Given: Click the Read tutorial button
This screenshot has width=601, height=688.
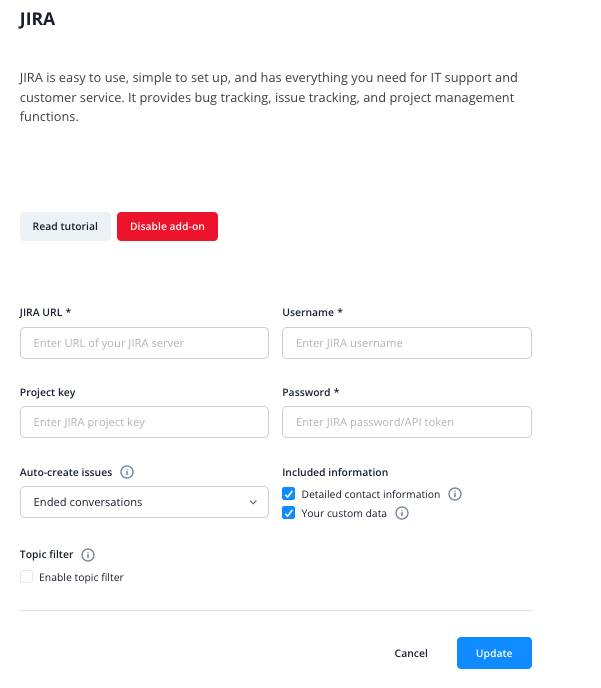Looking at the screenshot, I should tap(65, 226).
